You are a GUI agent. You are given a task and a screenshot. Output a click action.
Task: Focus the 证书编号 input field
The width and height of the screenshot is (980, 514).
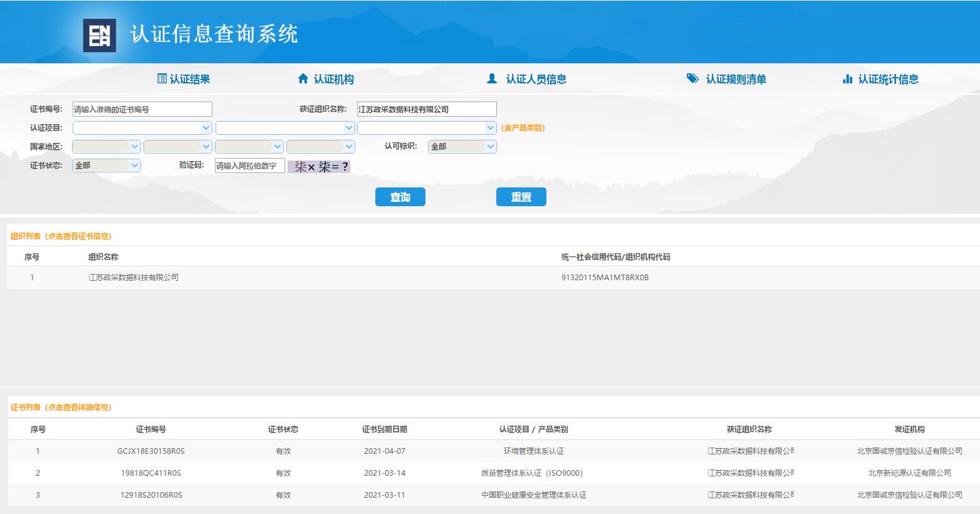coord(142,109)
